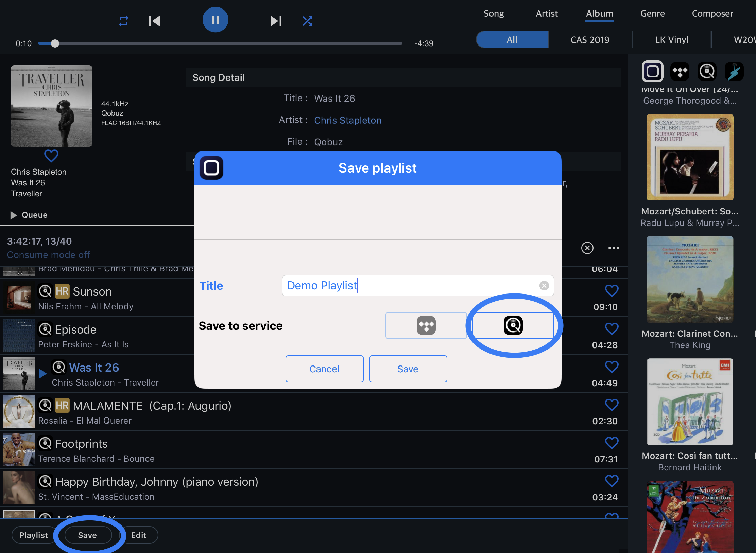The width and height of the screenshot is (756, 553).
Task: Select the HRA streaming source icon
Action: pos(734,71)
